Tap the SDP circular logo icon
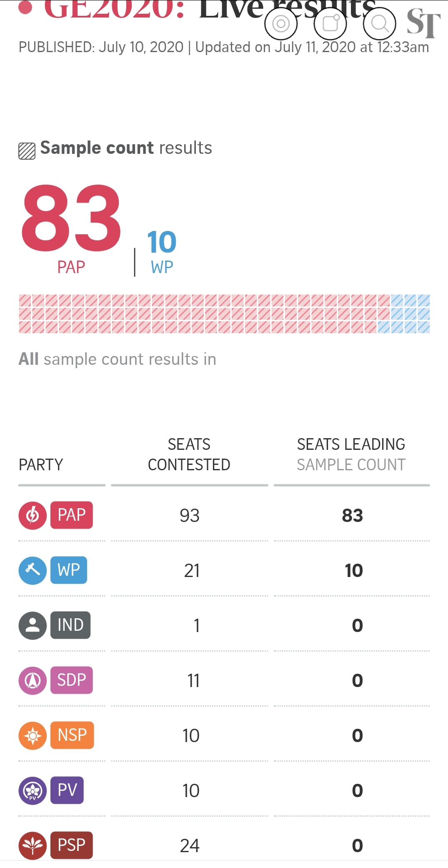 tap(33, 681)
